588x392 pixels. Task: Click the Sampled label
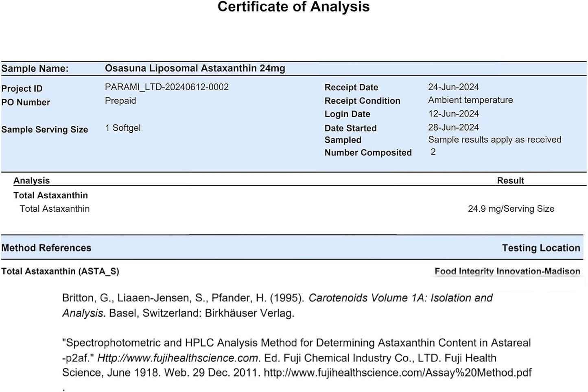coord(343,140)
